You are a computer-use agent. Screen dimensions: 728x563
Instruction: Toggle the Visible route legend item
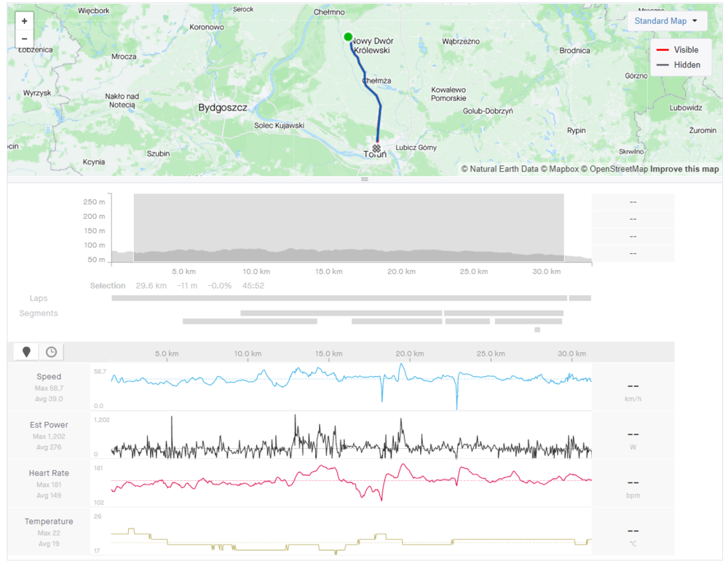click(676, 50)
